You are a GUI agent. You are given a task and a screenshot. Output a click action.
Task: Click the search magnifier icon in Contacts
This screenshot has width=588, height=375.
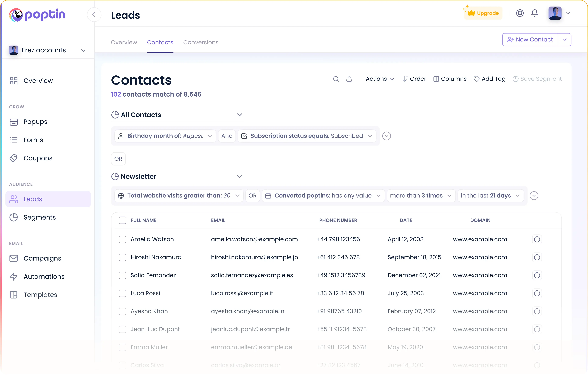(x=336, y=79)
